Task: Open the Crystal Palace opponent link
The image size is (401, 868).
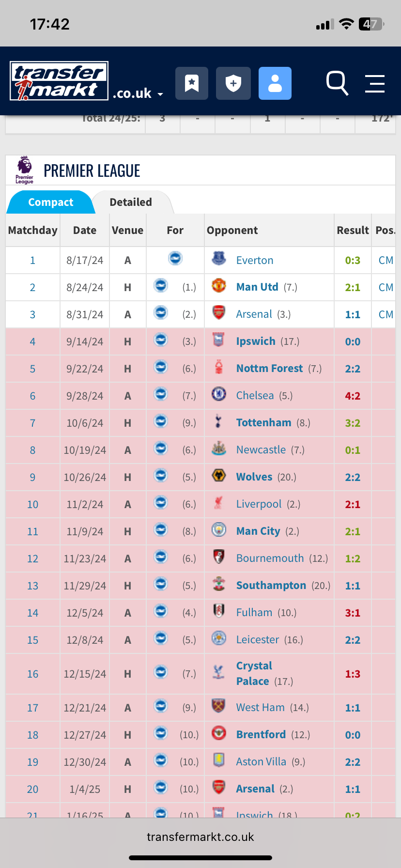Action: (254, 673)
